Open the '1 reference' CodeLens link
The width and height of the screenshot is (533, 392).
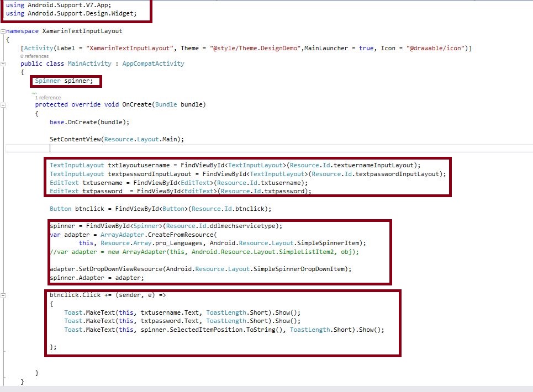tap(48, 98)
